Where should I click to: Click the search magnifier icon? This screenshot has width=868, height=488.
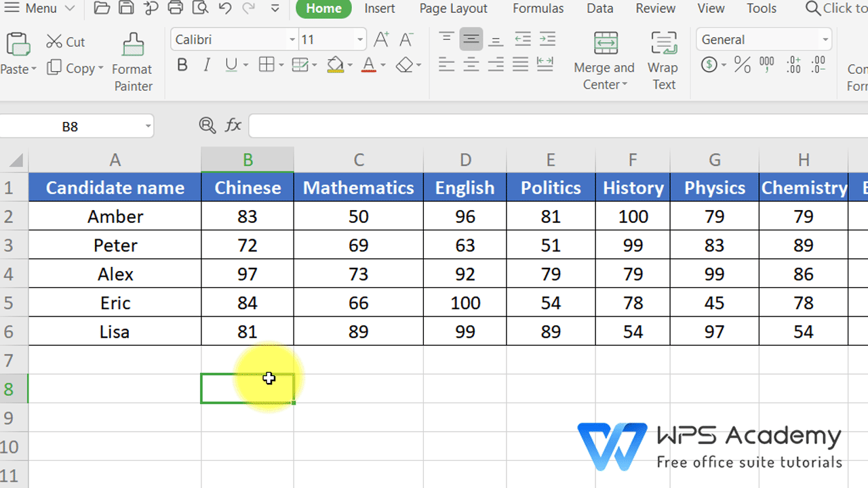click(x=812, y=9)
